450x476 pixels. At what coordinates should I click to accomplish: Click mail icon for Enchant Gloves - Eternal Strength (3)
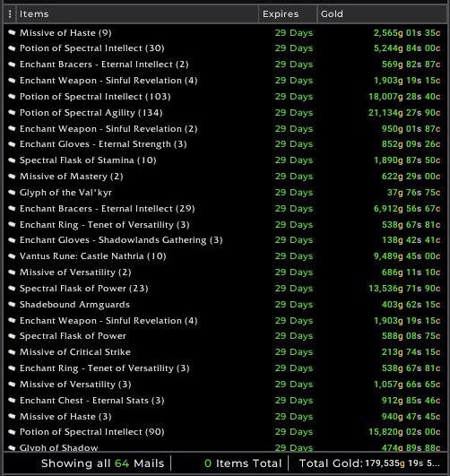coord(12,144)
